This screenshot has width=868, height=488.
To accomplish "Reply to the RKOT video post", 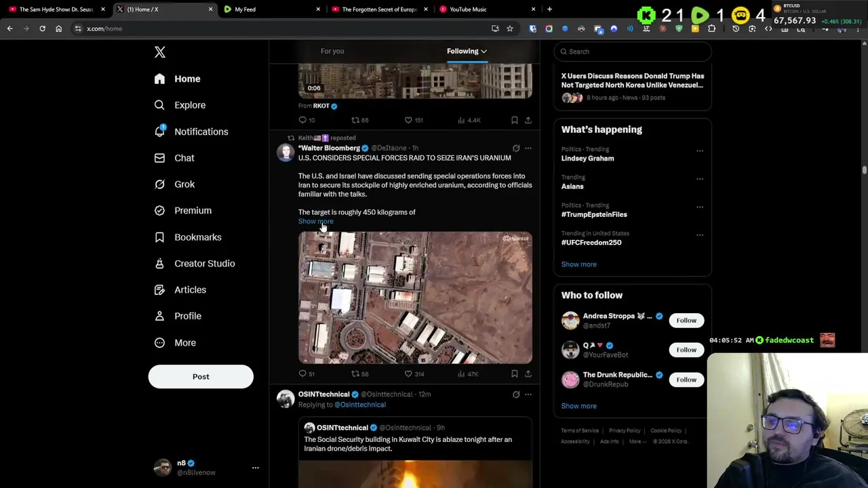I will pos(303,120).
